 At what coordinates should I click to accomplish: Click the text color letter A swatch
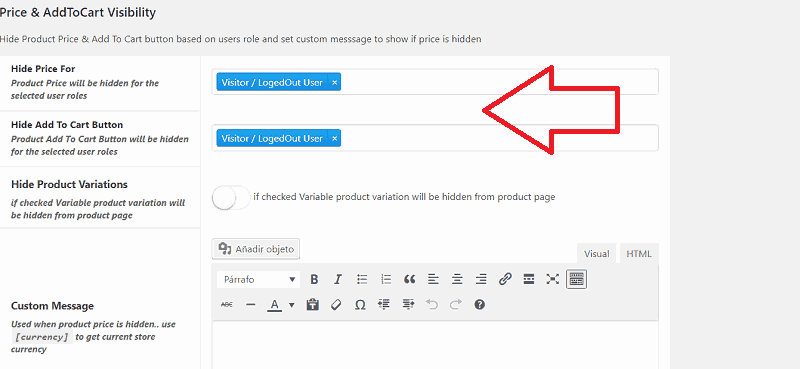coord(274,305)
